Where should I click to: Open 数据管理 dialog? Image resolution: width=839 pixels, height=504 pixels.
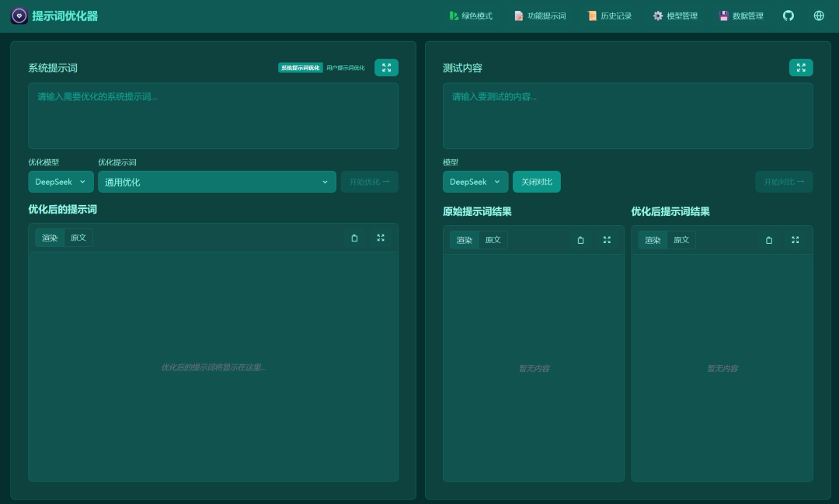pyautogui.click(x=741, y=16)
